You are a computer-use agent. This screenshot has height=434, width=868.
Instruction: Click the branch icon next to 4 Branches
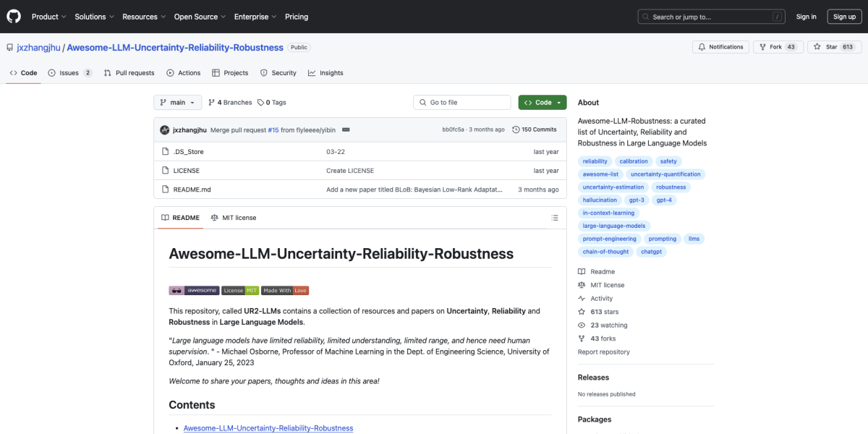pos(212,102)
